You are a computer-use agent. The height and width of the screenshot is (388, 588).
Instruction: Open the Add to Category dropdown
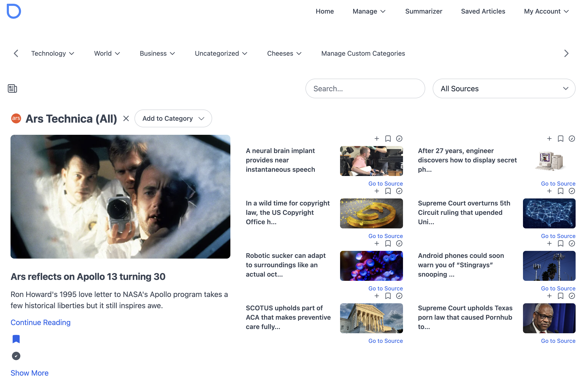173,118
